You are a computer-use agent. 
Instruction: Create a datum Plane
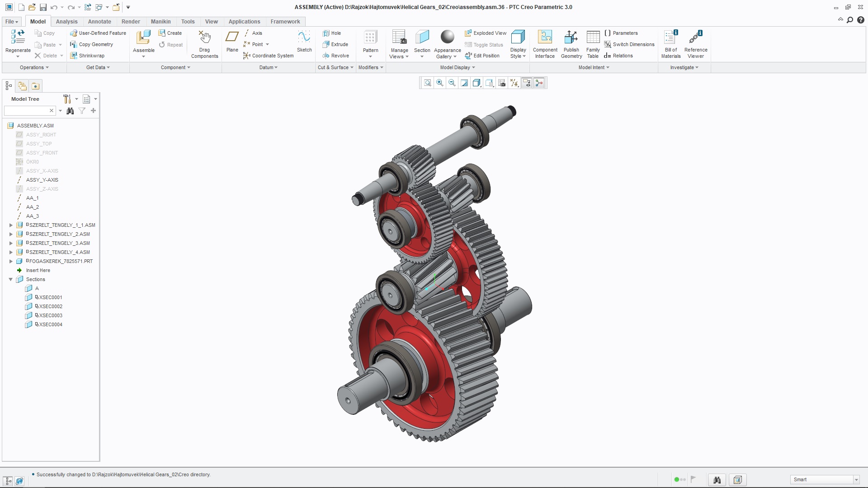232,38
